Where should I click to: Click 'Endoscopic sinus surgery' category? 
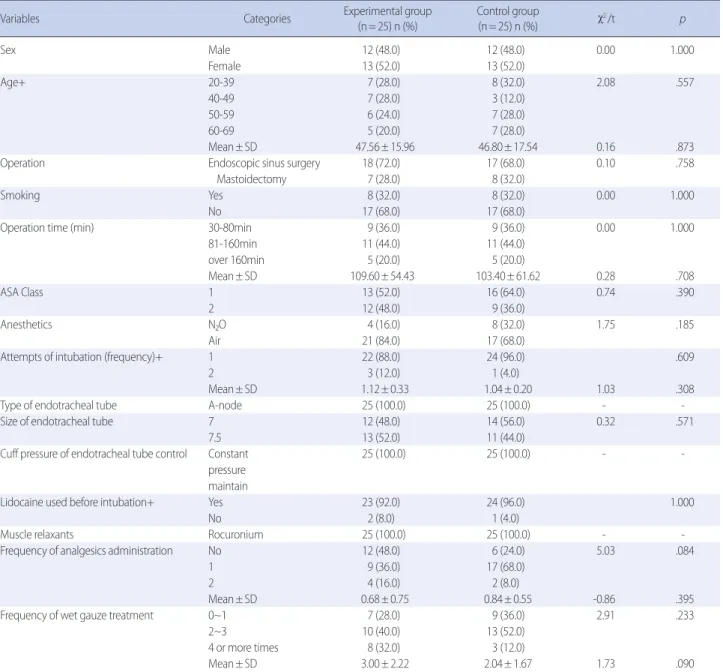(264, 163)
